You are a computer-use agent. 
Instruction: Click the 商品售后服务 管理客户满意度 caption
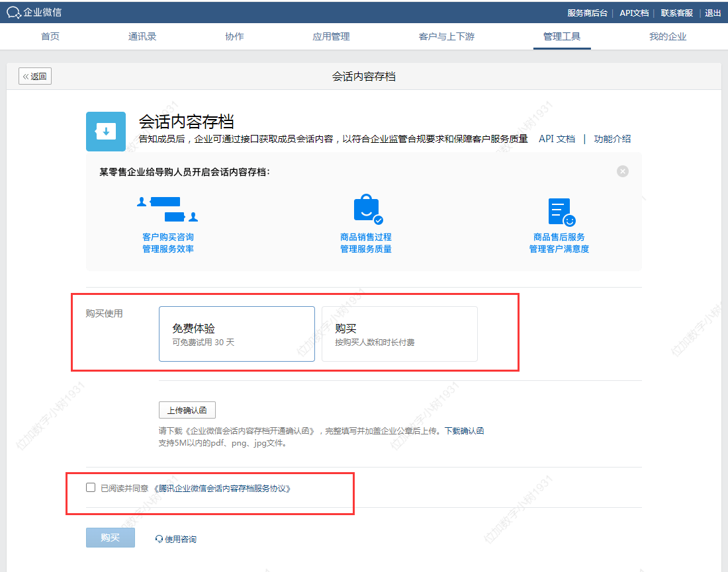click(559, 243)
